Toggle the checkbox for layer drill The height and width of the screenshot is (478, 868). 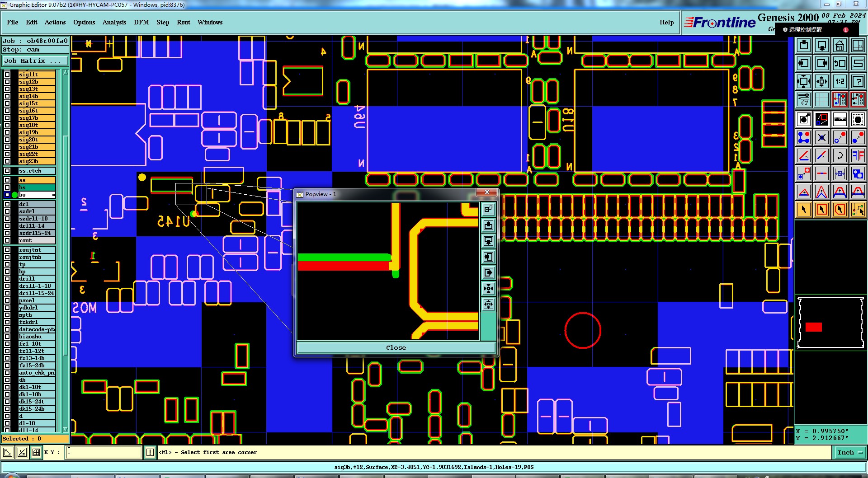click(7, 279)
